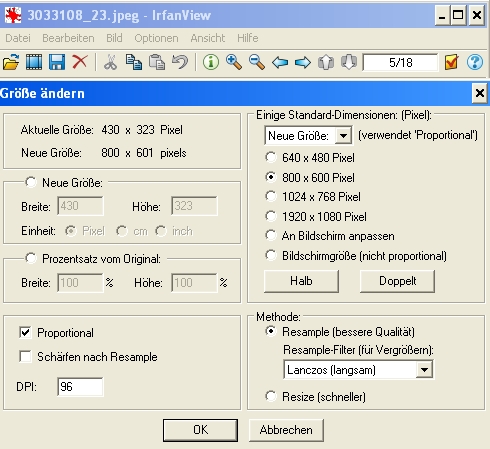Select Resize (schneller) method

pyautogui.click(x=271, y=396)
